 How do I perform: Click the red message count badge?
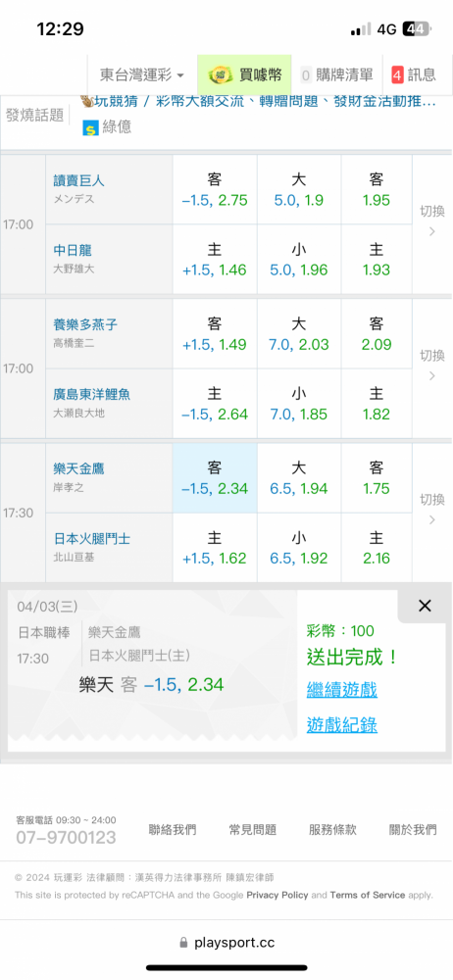397,75
